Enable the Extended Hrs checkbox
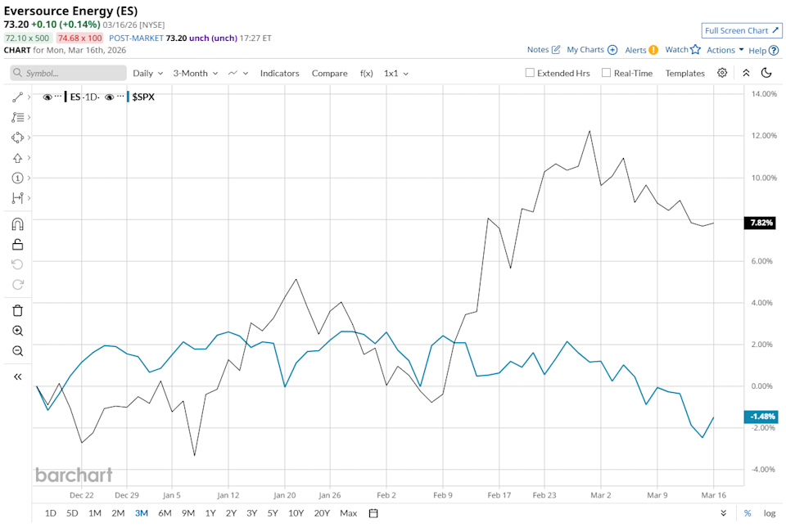 click(x=530, y=73)
